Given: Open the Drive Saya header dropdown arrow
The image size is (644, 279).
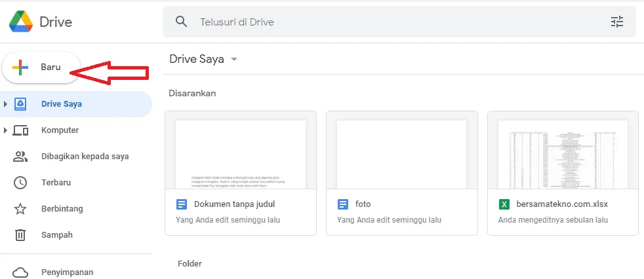Looking at the screenshot, I should (x=234, y=59).
